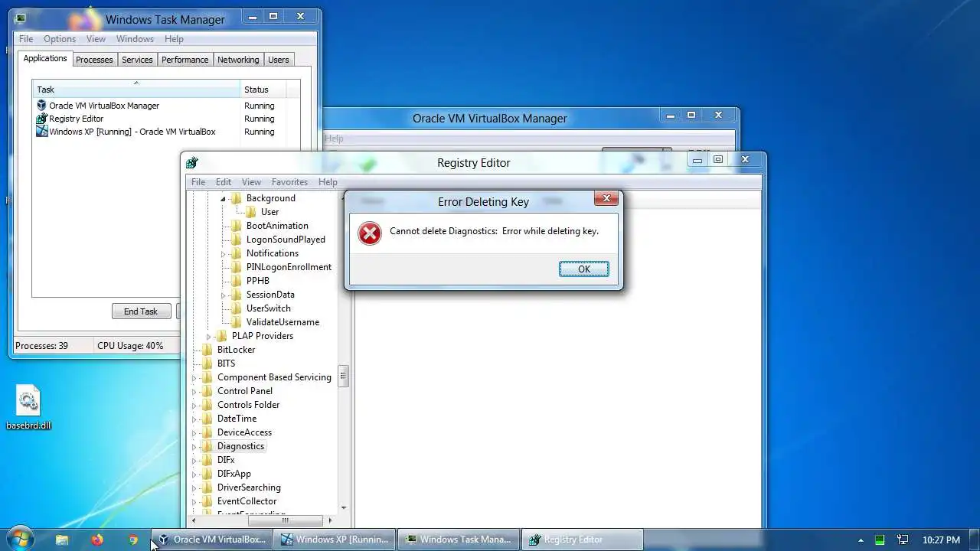Launch Firefox from the taskbar
The width and height of the screenshot is (980, 551).
(x=96, y=540)
